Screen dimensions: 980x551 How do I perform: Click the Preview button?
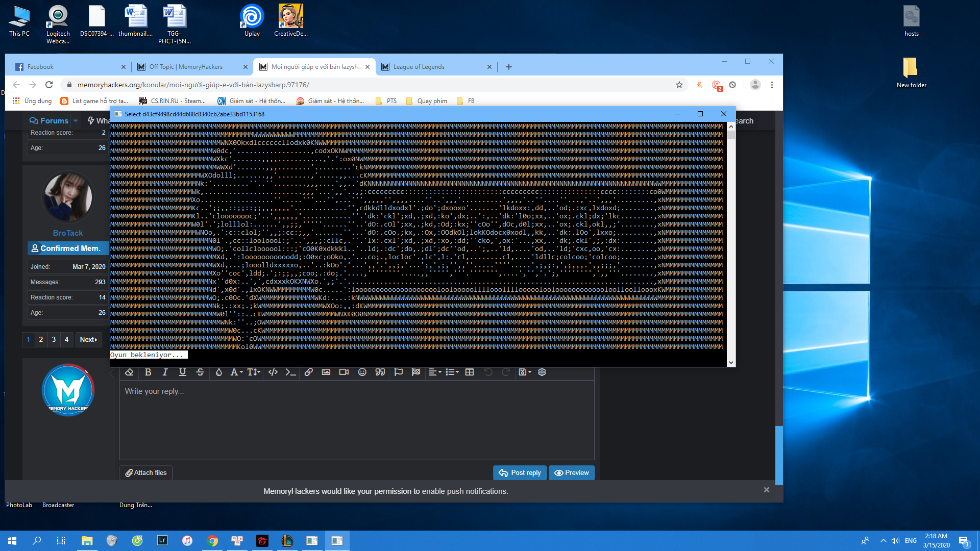coord(572,473)
